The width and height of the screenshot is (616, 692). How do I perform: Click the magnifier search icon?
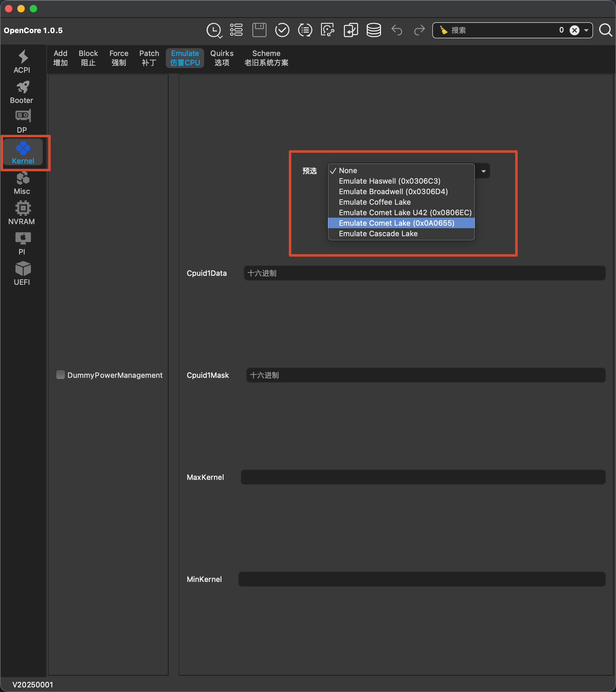605,30
